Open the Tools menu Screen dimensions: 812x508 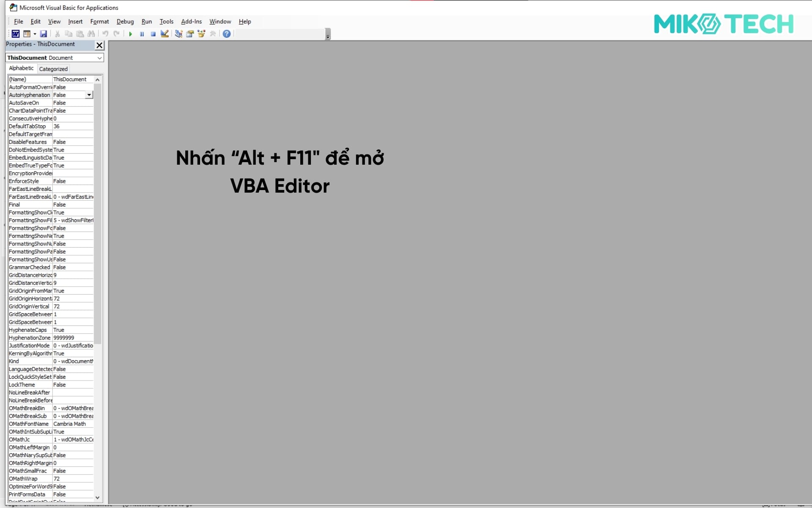167,22
